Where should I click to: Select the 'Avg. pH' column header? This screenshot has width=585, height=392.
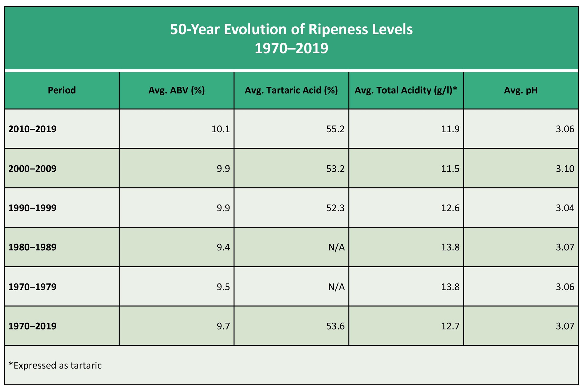[x=521, y=90]
